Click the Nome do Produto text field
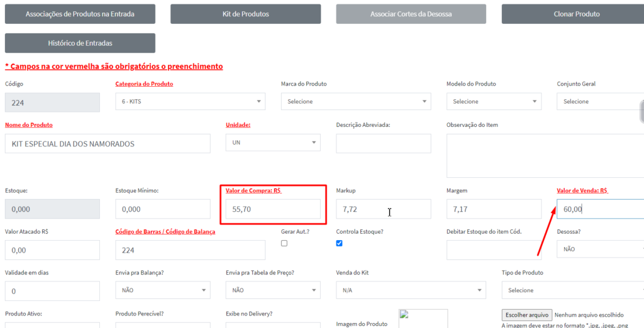This screenshot has height=328, width=644. click(108, 143)
